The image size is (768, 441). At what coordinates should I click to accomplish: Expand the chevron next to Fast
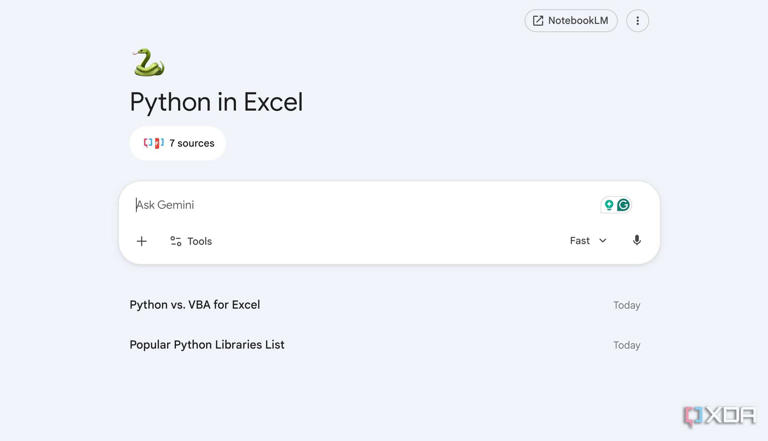tap(602, 241)
